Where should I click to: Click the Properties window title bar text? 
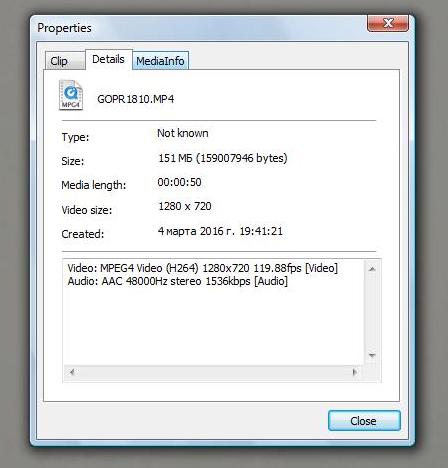(64, 28)
